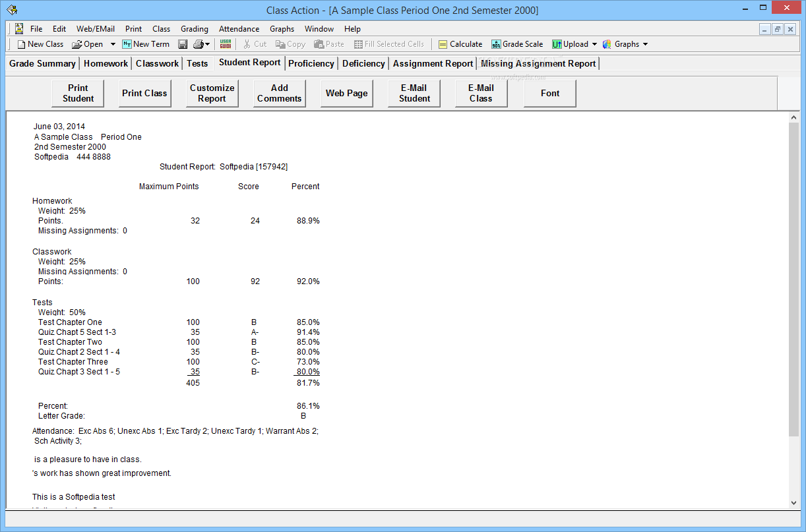This screenshot has width=806, height=532.
Task: Switch to the Assignment Report tab
Action: point(433,64)
